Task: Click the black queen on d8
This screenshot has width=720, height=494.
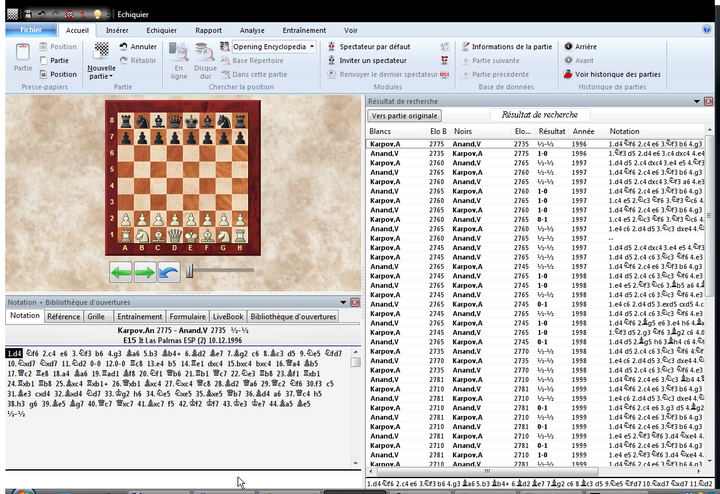Action: coord(175,121)
